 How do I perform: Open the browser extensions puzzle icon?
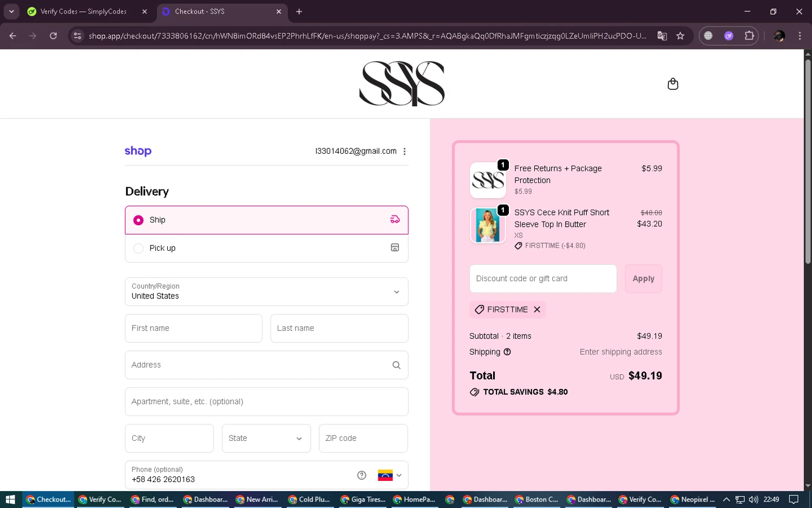tap(749, 36)
